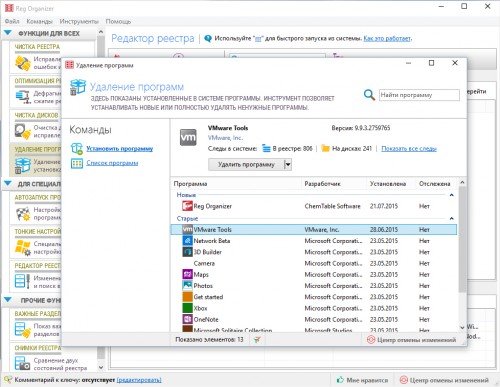Open the Файл menu

pos(12,21)
